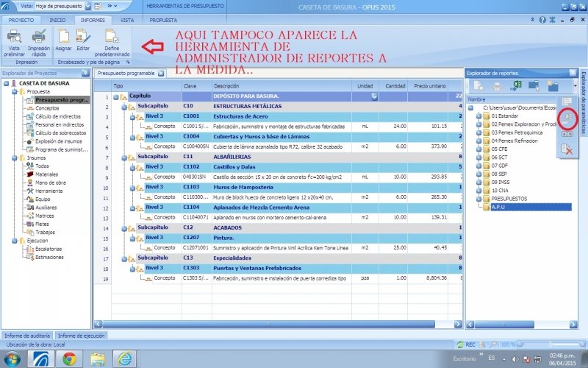Click the Define predeterminado icon
588x368 pixels.
pyautogui.click(x=112, y=37)
